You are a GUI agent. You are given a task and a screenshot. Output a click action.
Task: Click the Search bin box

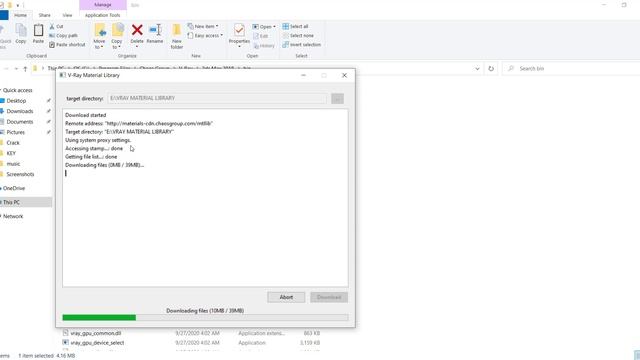[x=571, y=69]
